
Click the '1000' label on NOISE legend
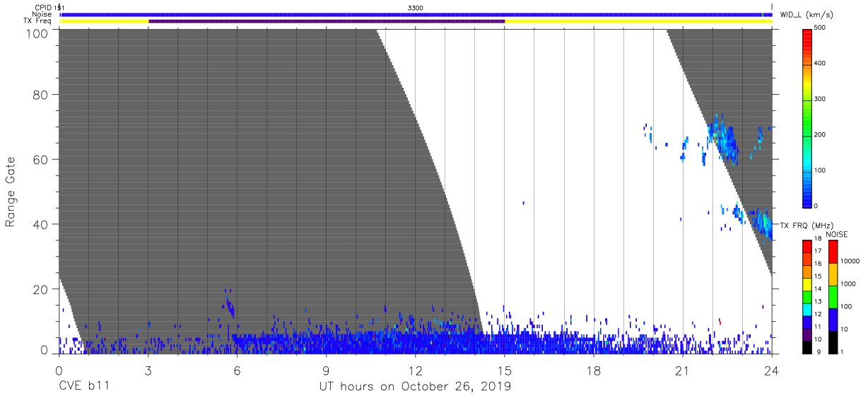pyautogui.click(x=848, y=284)
